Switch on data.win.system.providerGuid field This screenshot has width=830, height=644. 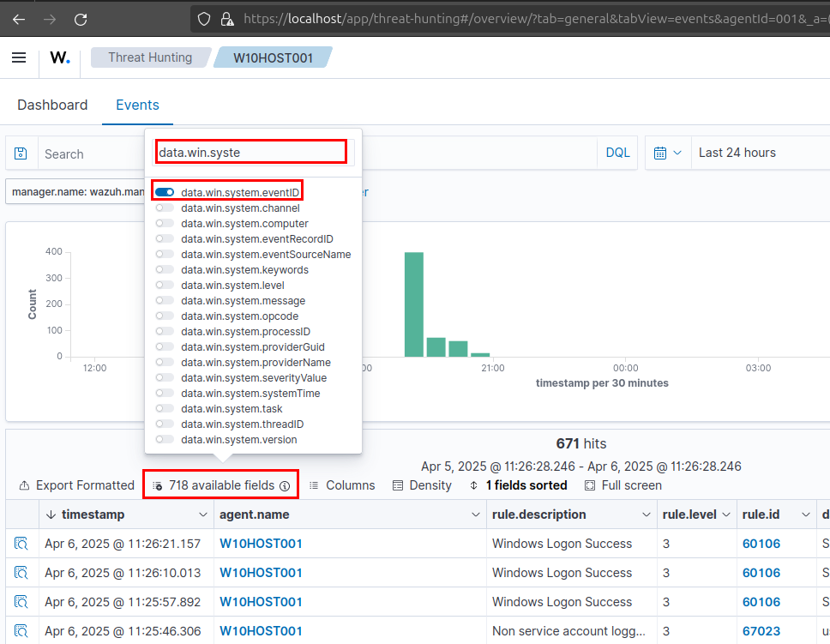click(165, 346)
